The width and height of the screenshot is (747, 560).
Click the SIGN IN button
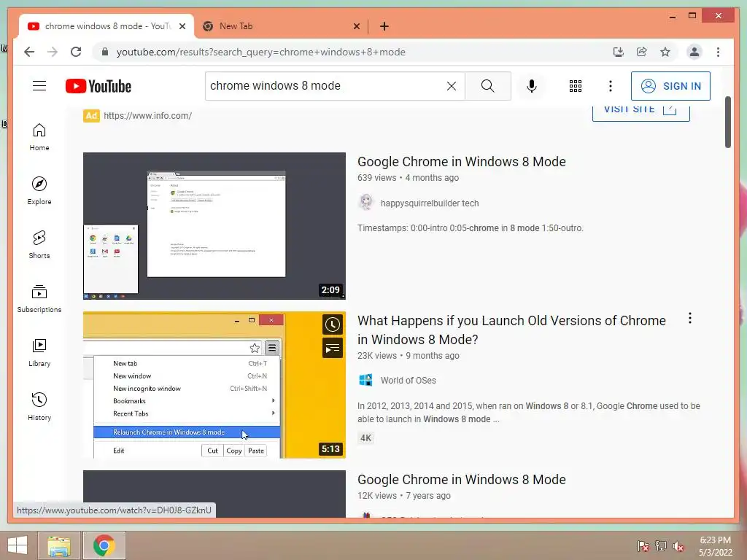click(x=670, y=86)
